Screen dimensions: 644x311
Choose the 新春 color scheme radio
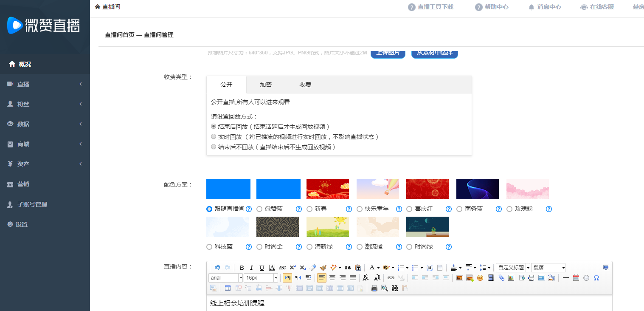click(x=309, y=209)
